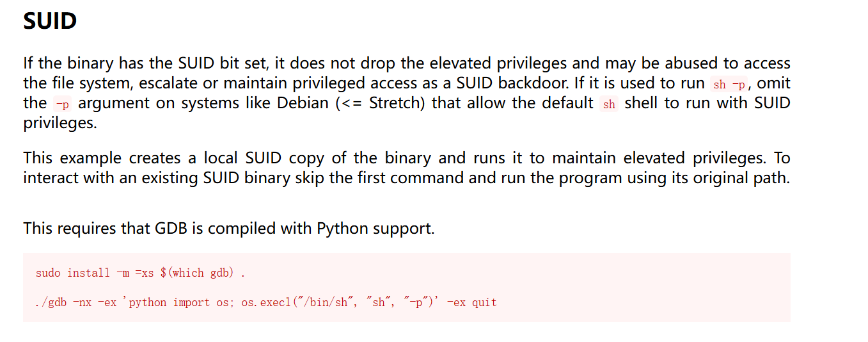Click the paragraph starting 'If the binary has'
This screenshot has width=868, height=342.
407,93
